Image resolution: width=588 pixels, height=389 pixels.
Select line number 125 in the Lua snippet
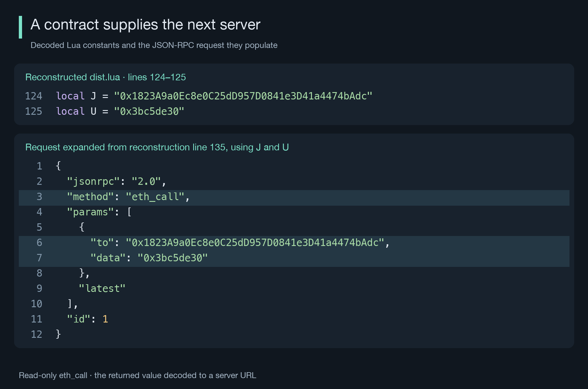34,111
